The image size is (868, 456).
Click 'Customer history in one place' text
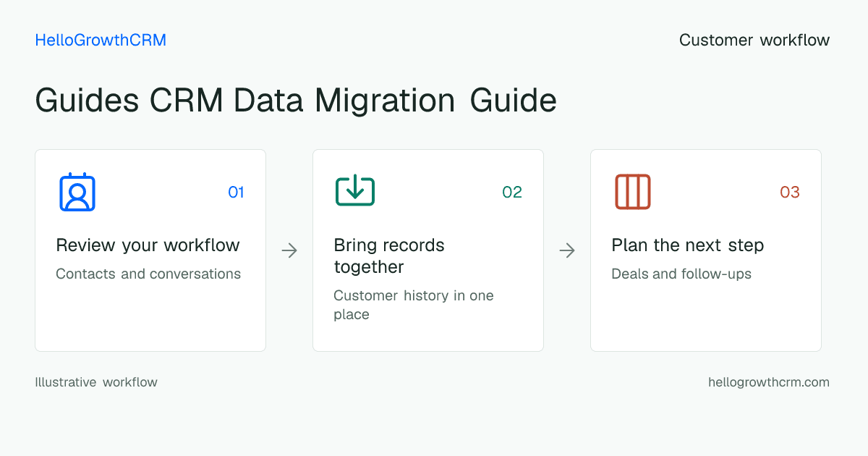pyautogui.click(x=414, y=305)
